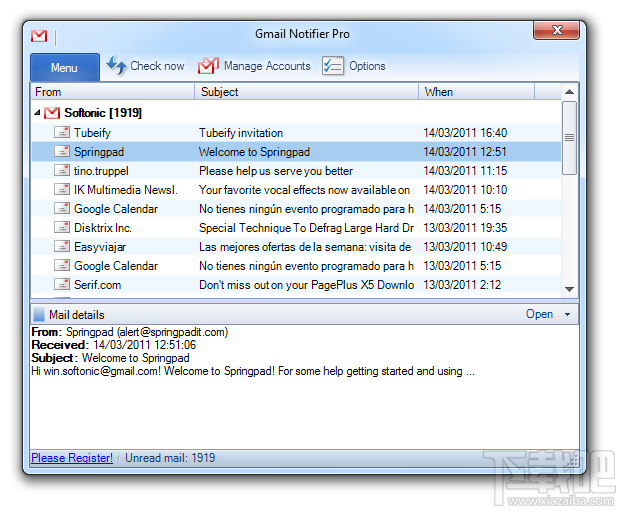Click the mail icon beside tino.truppel
The height and width of the screenshot is (511, 623).
click(62, 170)
